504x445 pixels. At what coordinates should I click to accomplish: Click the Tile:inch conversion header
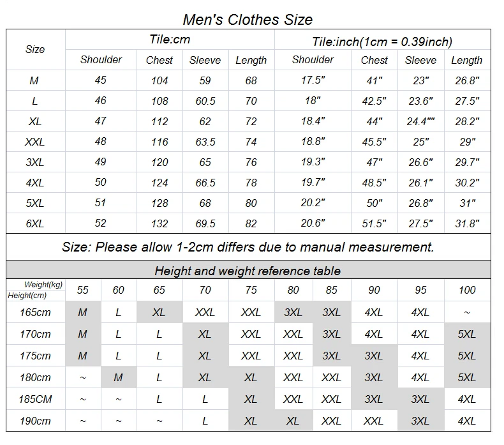382,41
